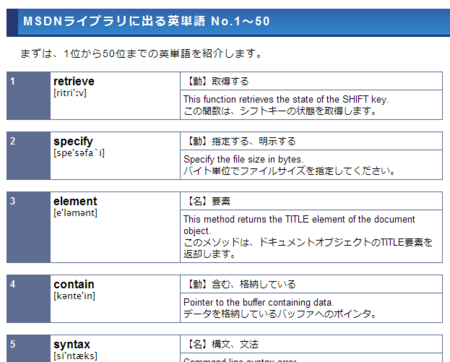Click the translation 'データを格納しているバッファへのポインタ。'
Viewport: 450px width, 362px height.
point(280,314)
